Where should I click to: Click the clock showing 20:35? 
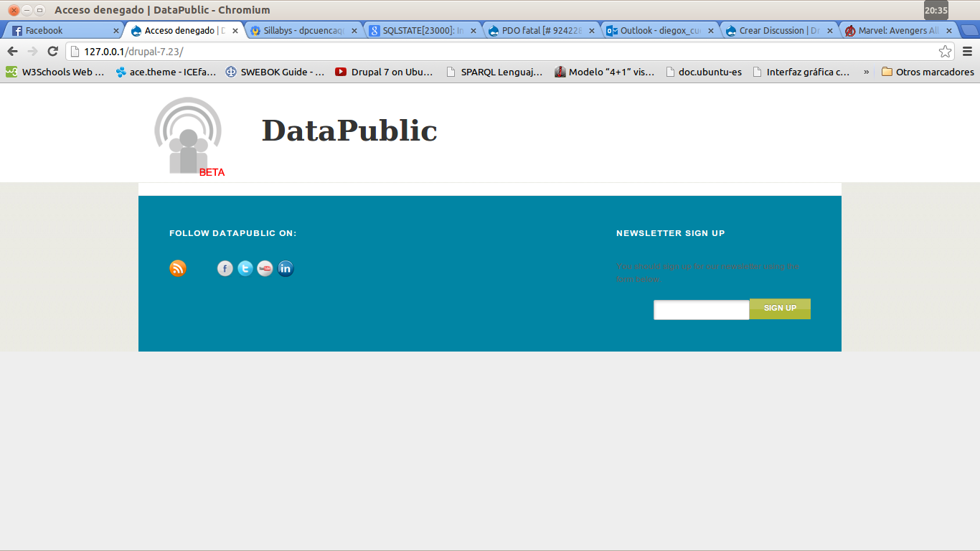point(936,11)
